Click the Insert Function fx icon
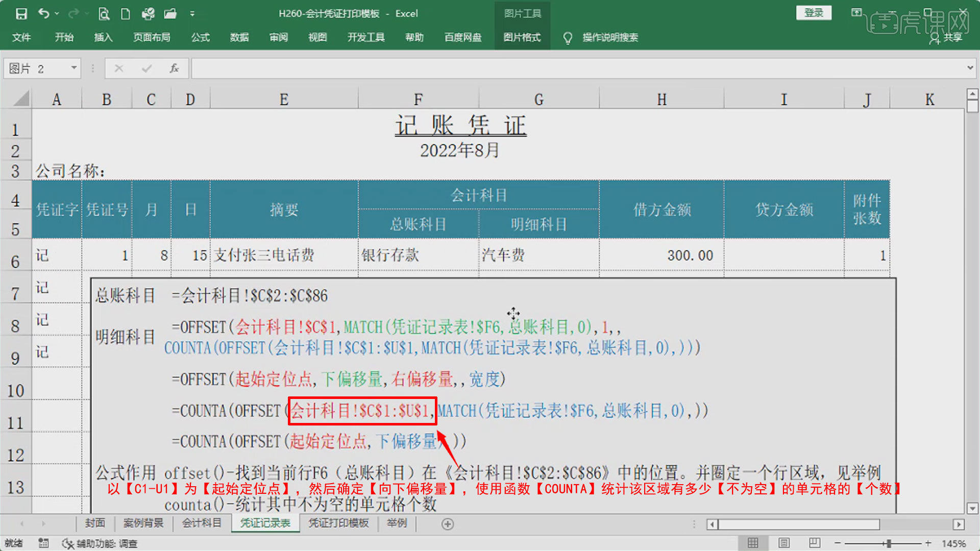The height and width of the screenshot is (551, 980). click(x=174, y=68)
